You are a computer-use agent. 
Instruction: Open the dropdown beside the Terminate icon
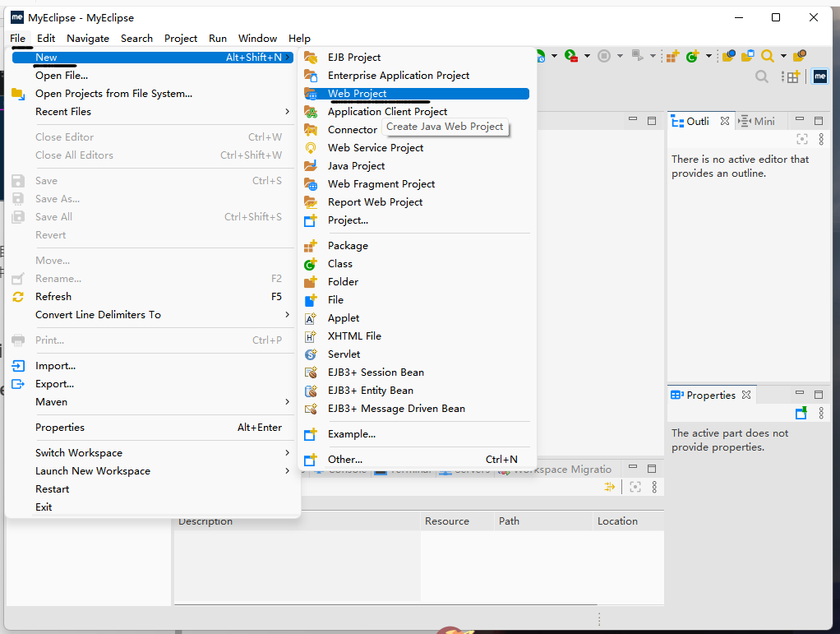(x=620, y=56)
